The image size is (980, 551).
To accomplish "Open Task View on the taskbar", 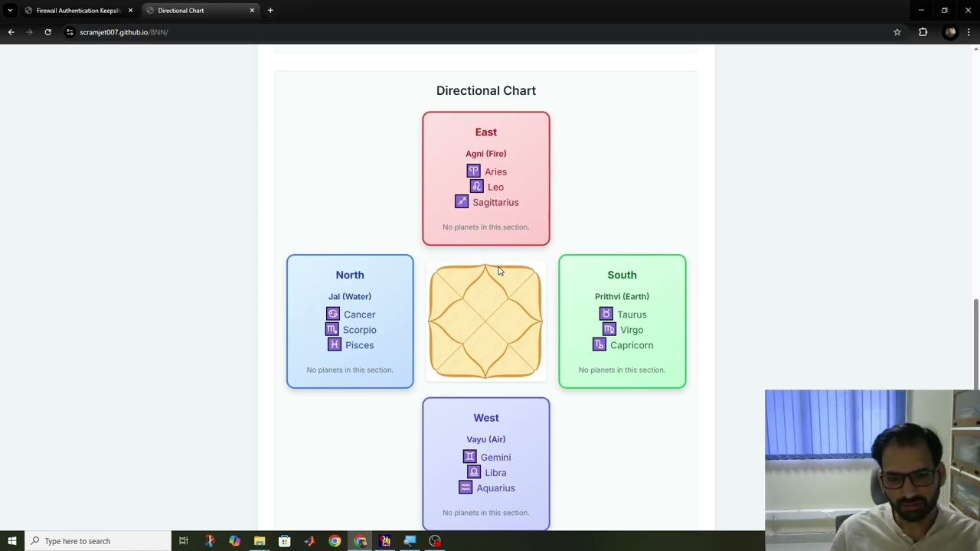I will [184, 541].
